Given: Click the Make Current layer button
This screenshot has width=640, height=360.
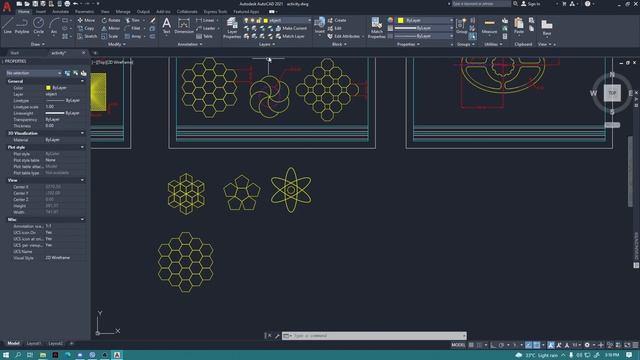Looking at the screenshot, I should 291,28.
